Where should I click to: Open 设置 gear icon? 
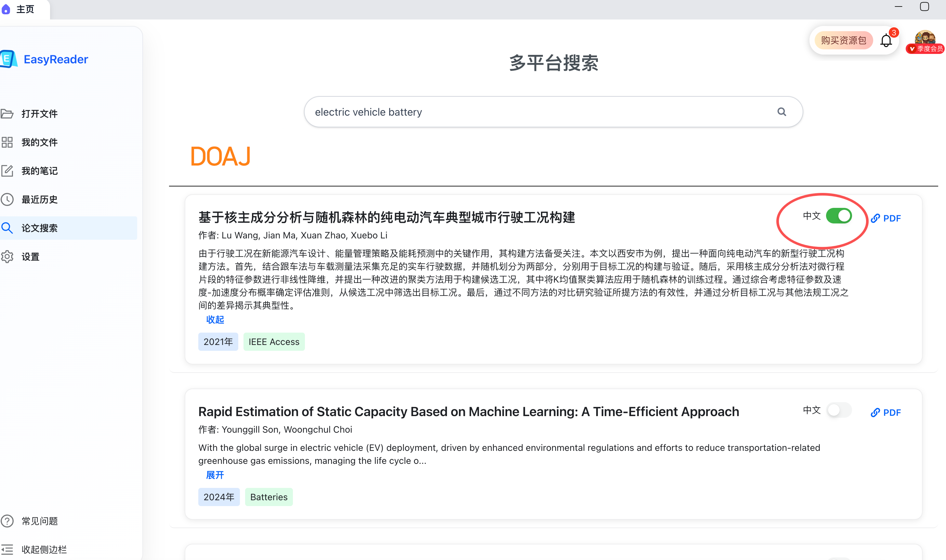click(x=7, y=257)
